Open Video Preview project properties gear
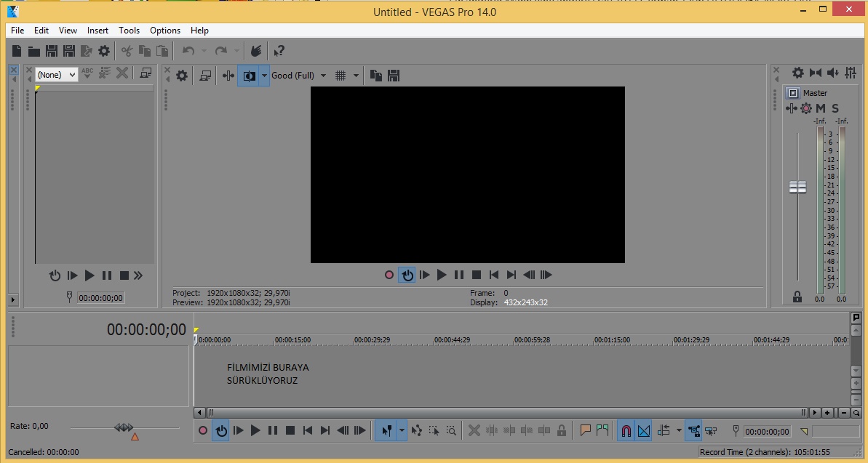Image resolution: width=868 pixels, height=463 pixels. 182,76
